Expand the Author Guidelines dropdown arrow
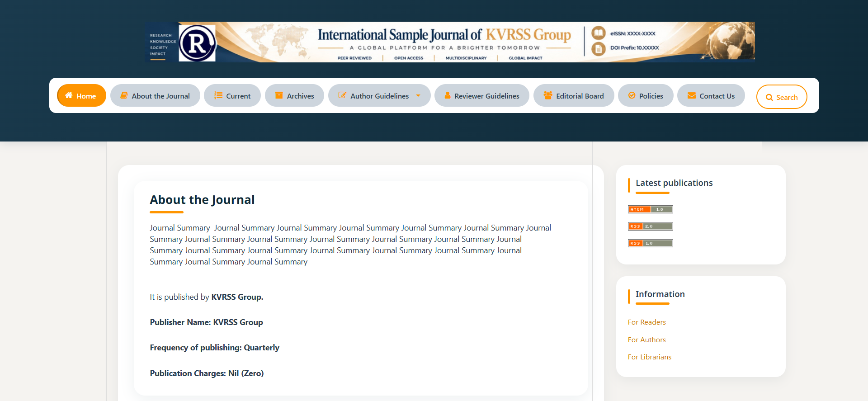This screenshot has width=868, height=401. (x=418, y=95)
